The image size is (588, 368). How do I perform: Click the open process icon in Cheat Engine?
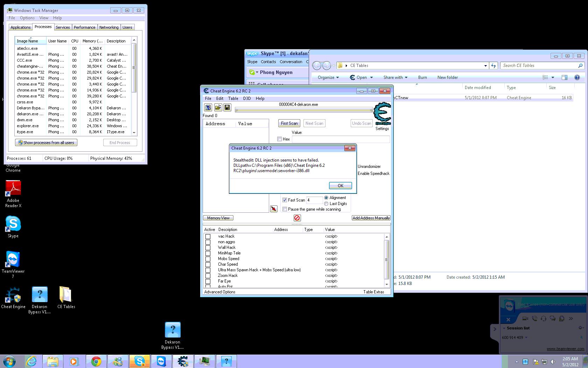[x=208, y=107]
